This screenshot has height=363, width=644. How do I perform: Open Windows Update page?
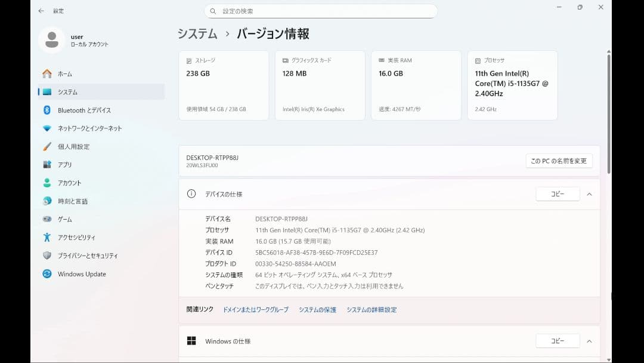click(x=101, y=274)
